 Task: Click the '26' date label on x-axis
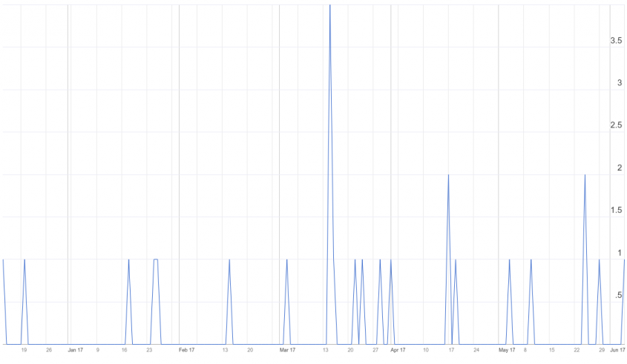tap(49, 350)
